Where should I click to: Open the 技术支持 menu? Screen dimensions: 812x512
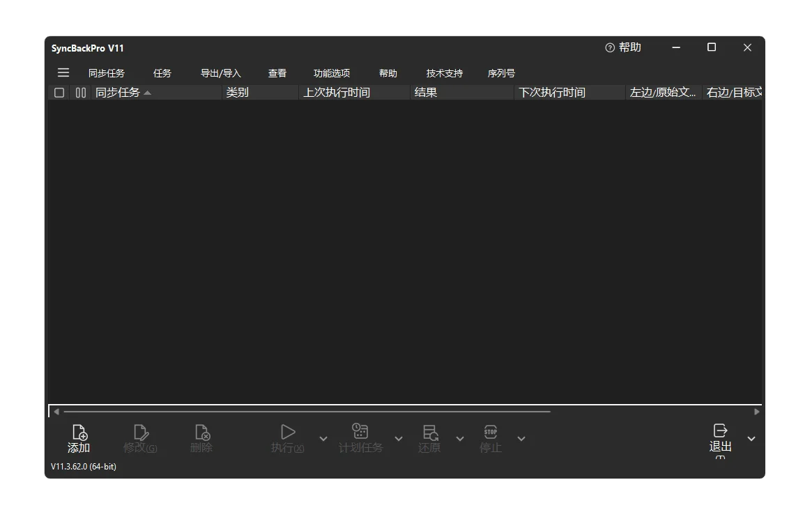pos(444,74)
